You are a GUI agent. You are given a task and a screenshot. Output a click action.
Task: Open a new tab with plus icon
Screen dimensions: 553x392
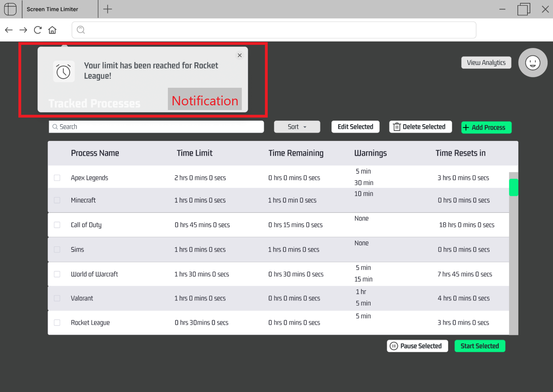[x=108, y=9]
